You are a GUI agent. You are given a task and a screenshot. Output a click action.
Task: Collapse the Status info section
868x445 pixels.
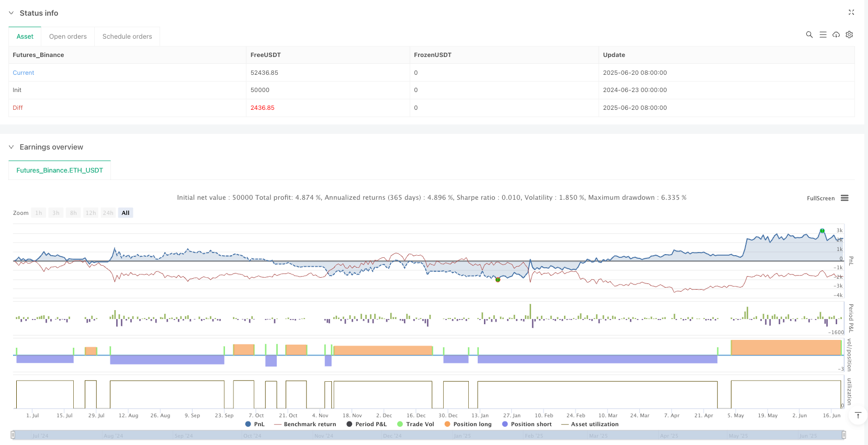pyautogui.click(x=12, y=13)
